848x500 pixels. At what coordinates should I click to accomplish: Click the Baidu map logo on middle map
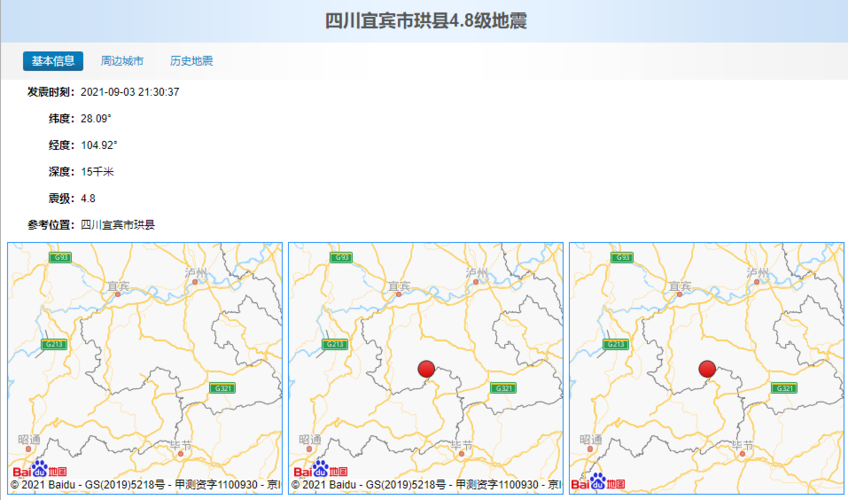tap(321, 469)
